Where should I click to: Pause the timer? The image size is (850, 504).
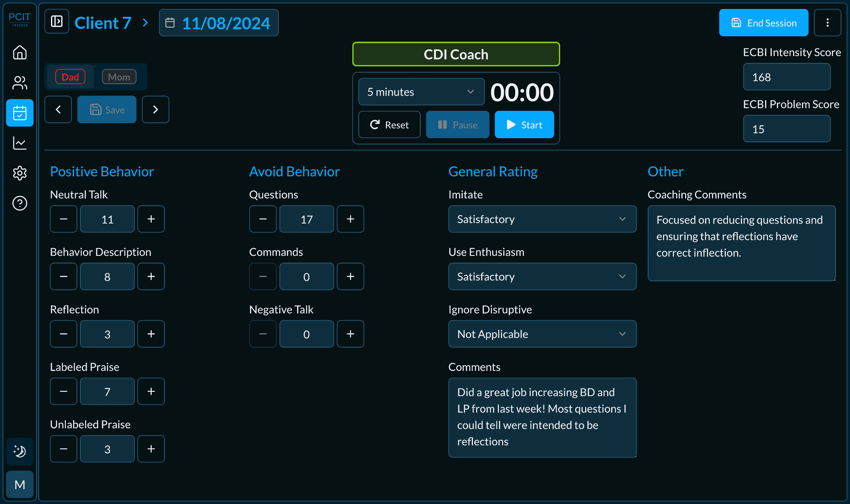pos(458,125)
